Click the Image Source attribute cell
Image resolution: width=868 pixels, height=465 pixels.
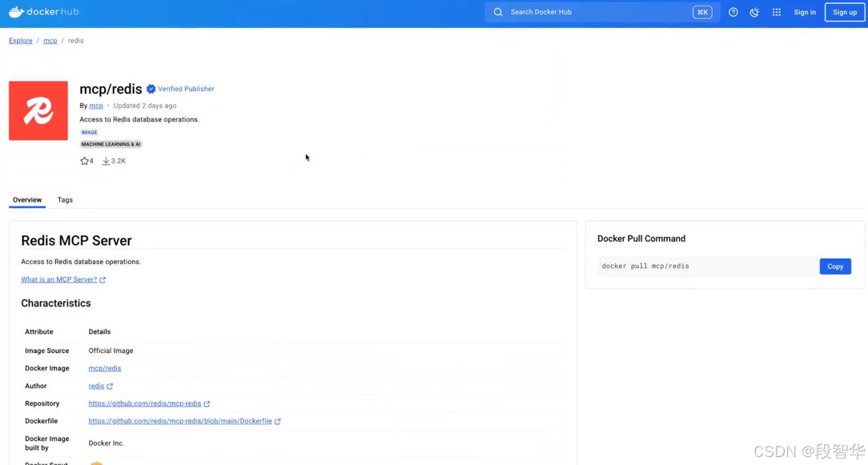47,351
